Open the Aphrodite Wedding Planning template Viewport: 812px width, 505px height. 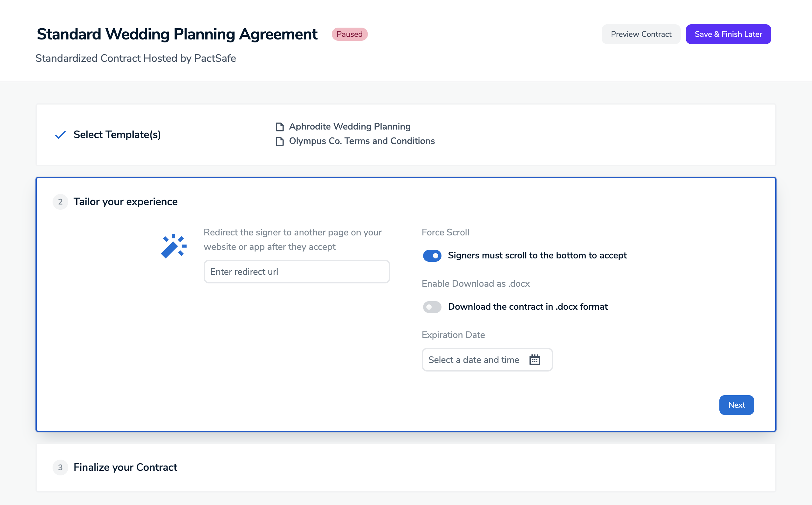tap(350, 127)
